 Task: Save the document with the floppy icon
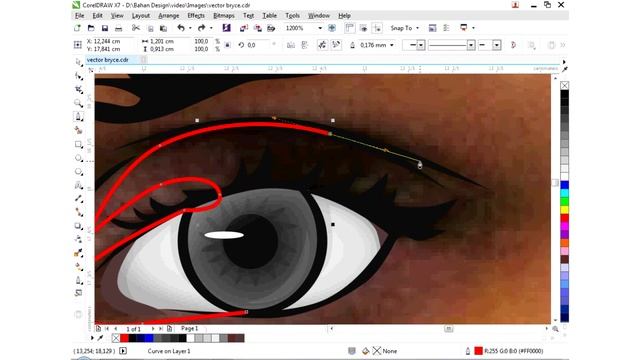105,28
